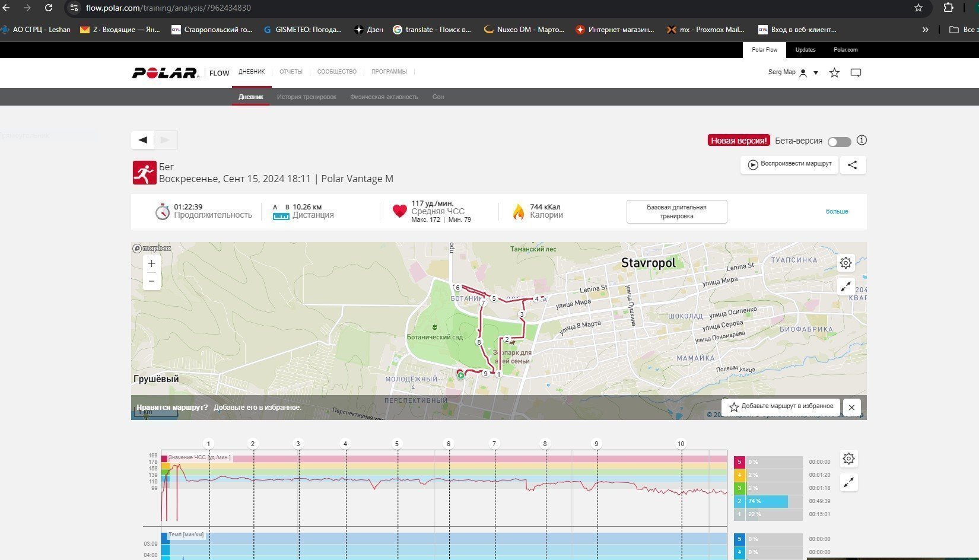Click the Stavropol city label on the map
The width and height of the screenshot is (979, 560).
click(648, 263)
